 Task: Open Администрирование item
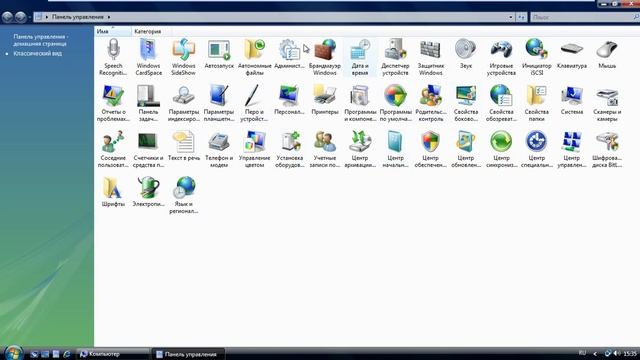pyautogui.click(x=289, y=53)
